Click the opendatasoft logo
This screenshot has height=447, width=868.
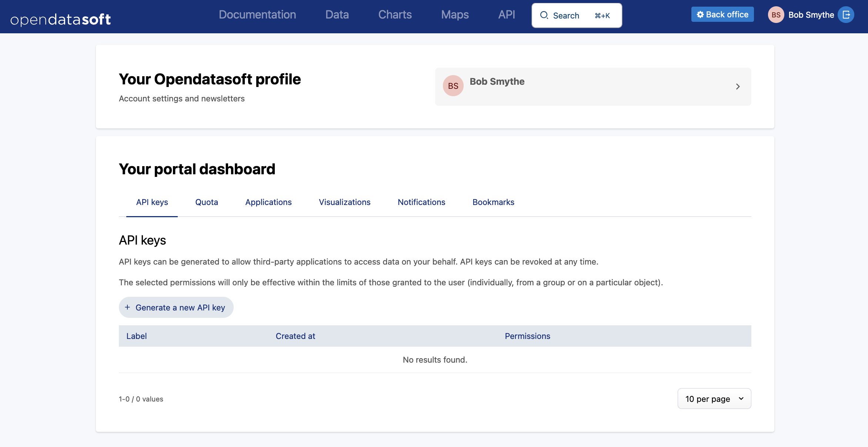[61, 19]
